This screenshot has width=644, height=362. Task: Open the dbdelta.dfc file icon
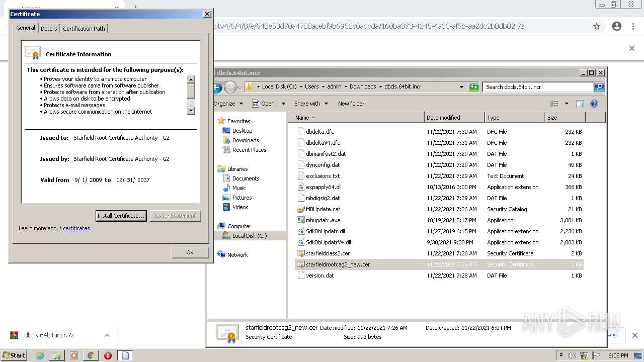tap(301, 132)
